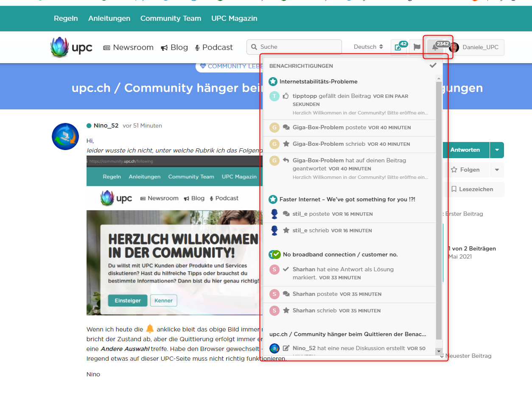Expand the Antworten dropdown arrow

497,150
